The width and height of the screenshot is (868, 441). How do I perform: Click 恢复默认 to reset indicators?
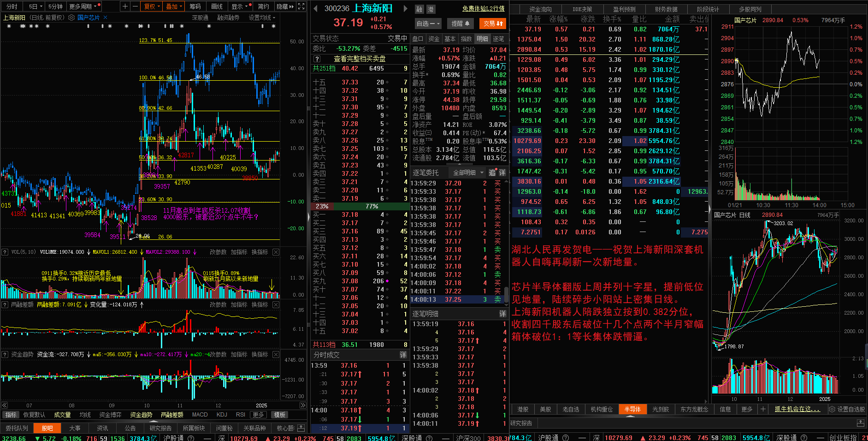34,415
